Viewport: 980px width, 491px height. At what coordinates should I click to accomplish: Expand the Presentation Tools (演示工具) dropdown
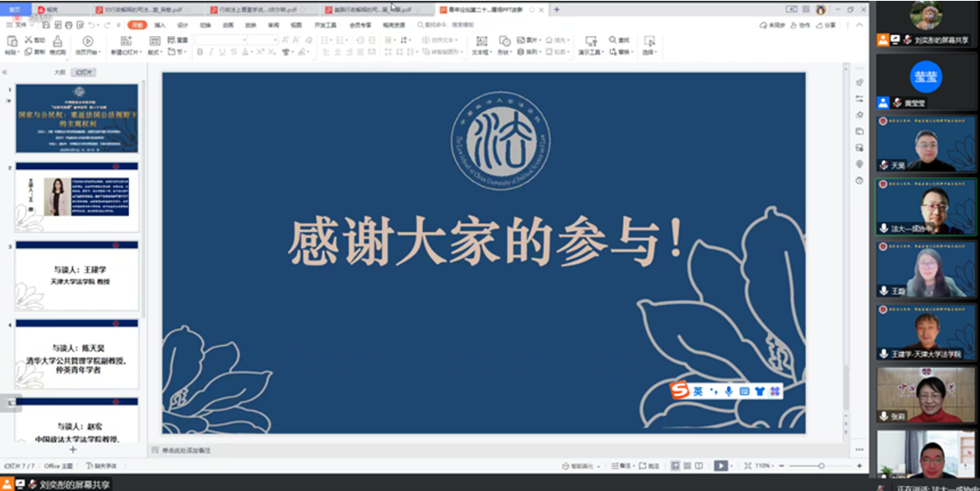click(591, 52)
